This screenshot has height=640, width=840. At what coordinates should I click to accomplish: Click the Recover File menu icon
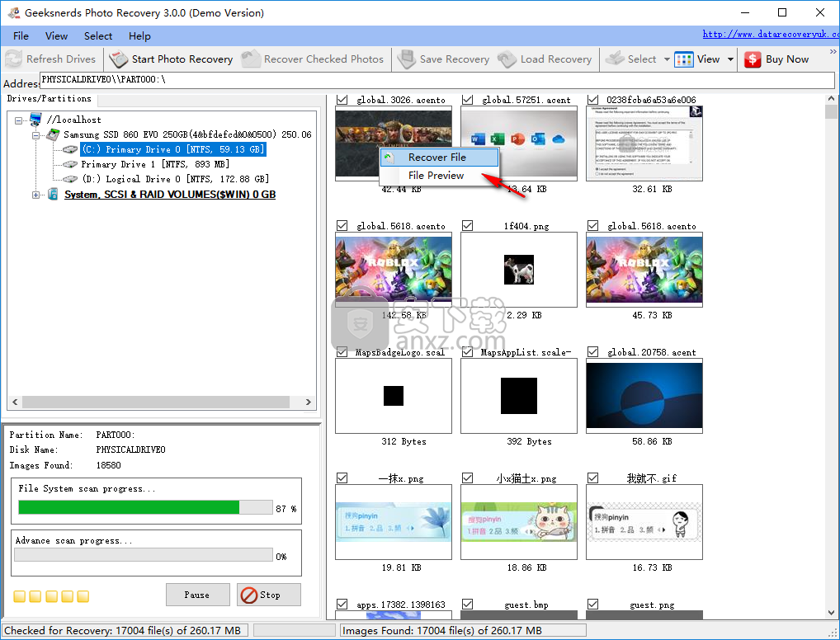(x=389, y=158)
